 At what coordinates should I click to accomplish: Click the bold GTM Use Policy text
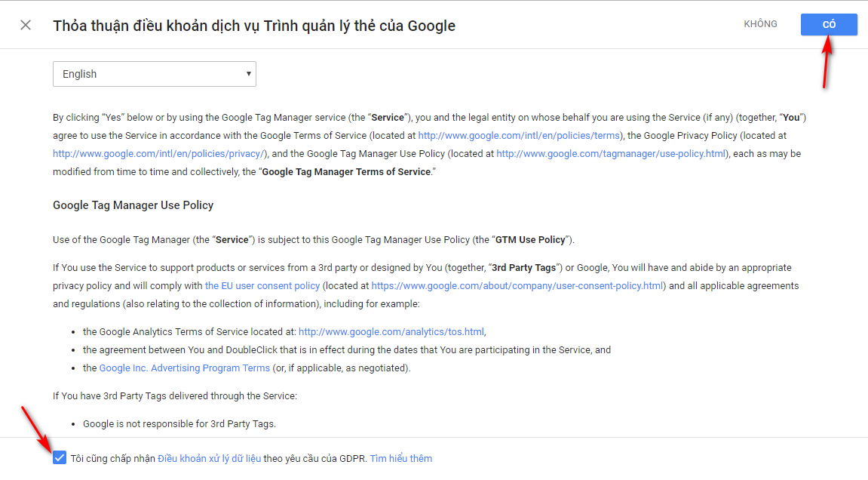click(530, 240)
